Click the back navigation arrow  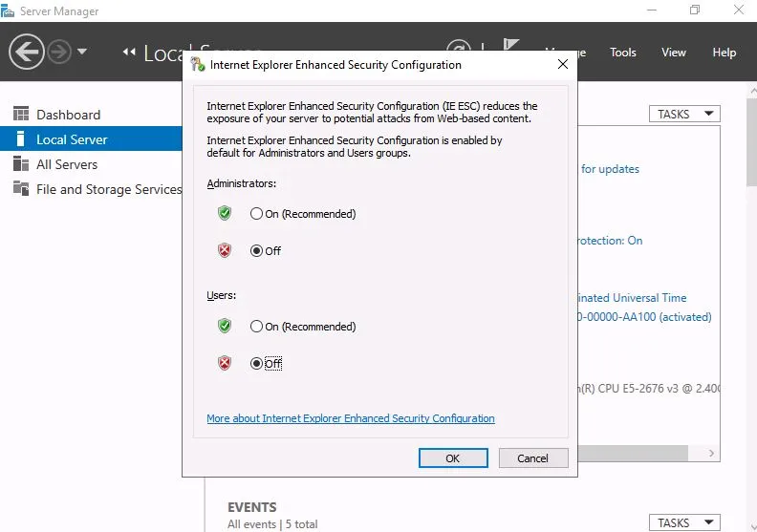coord(27,52)
